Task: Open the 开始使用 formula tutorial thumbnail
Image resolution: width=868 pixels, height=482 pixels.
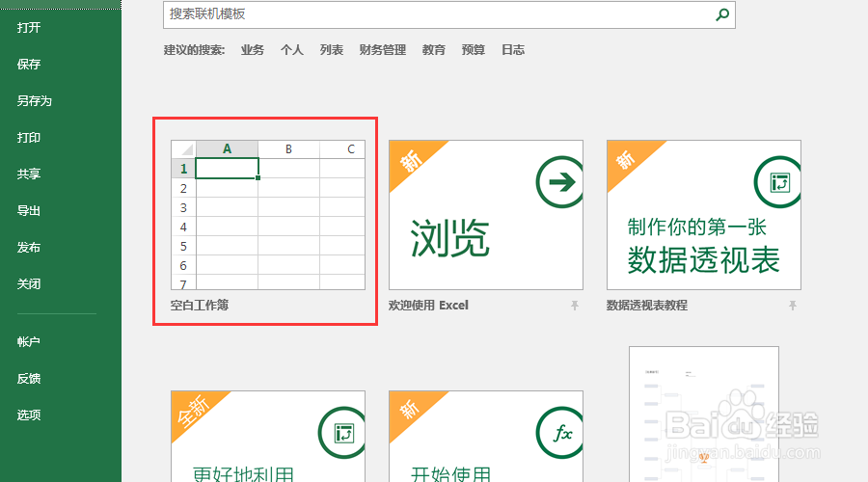Action: click(486, 436)
